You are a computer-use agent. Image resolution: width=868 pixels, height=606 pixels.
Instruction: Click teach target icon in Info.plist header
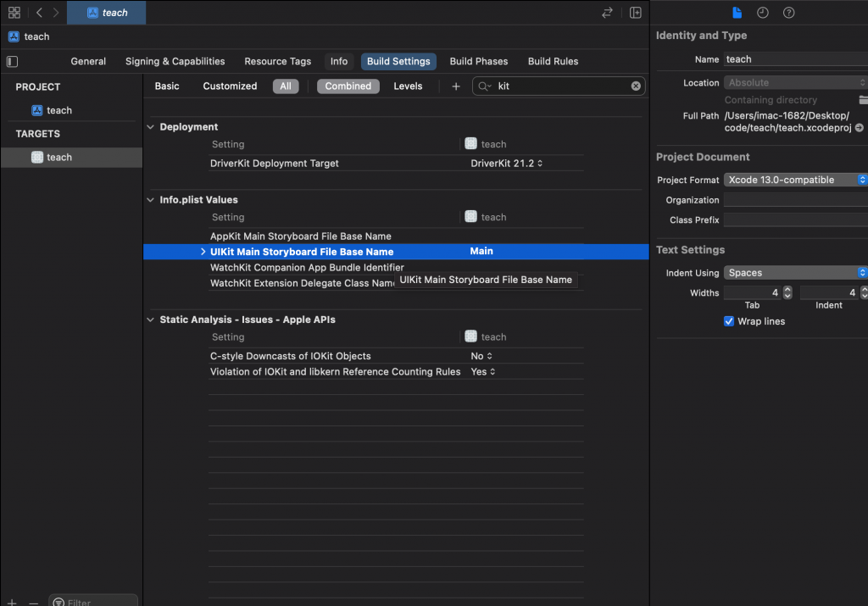(470, 217)
